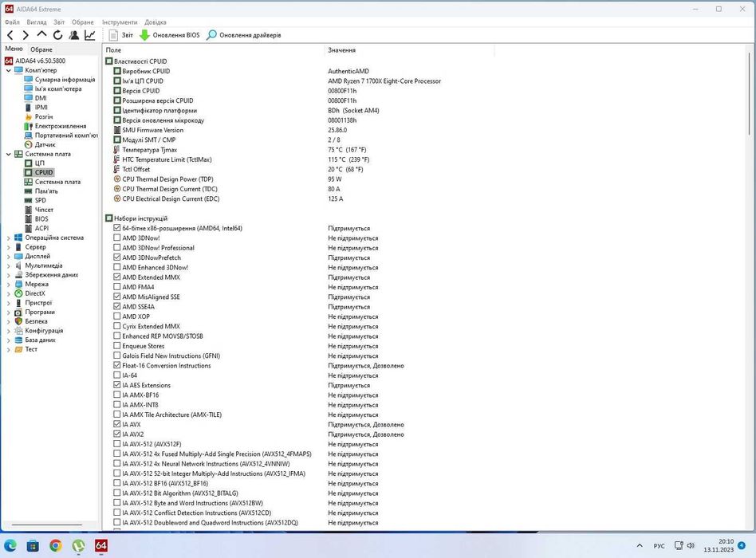
Task: Switch to the Обране sidebar tab
Action: 41,49
